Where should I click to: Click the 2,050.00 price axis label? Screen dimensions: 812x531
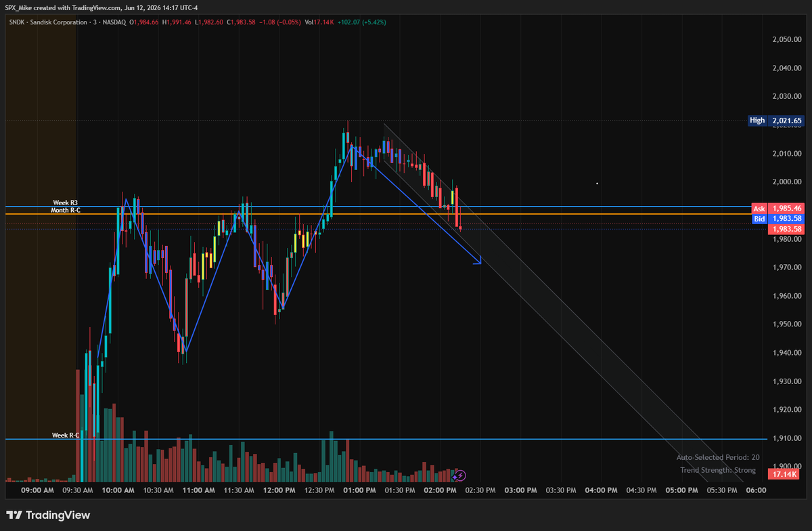pos(787,39)
